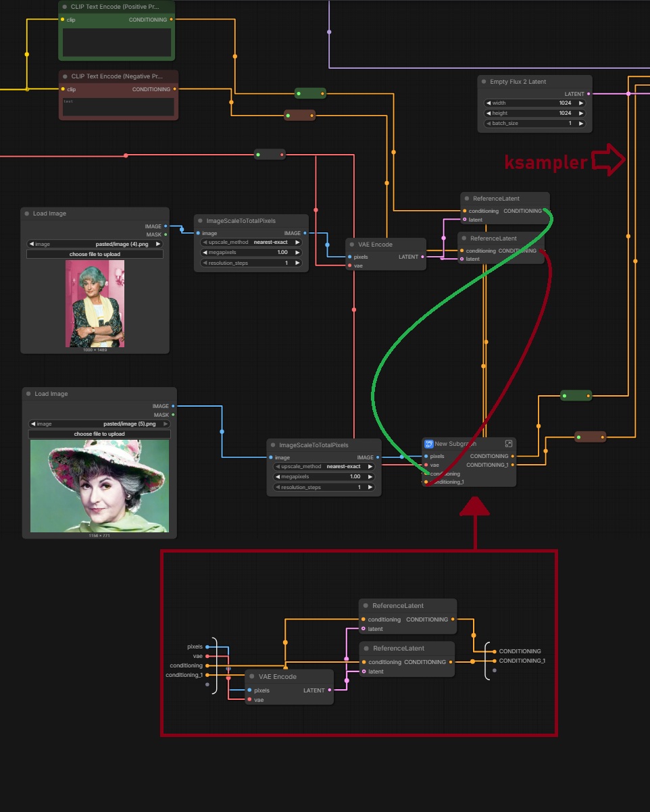This screenshot has width=650, height=812.
Task: Increase height value in Empty Flux 2 Latent
Action: 580,113
